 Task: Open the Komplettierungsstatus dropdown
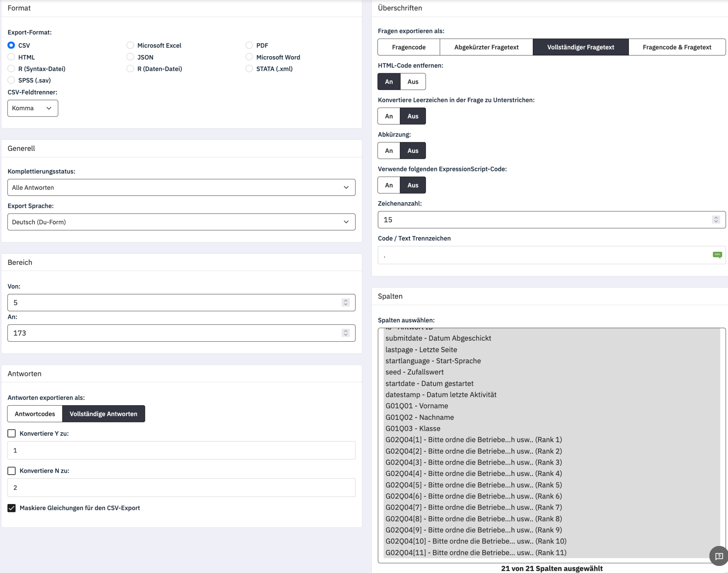181,187
